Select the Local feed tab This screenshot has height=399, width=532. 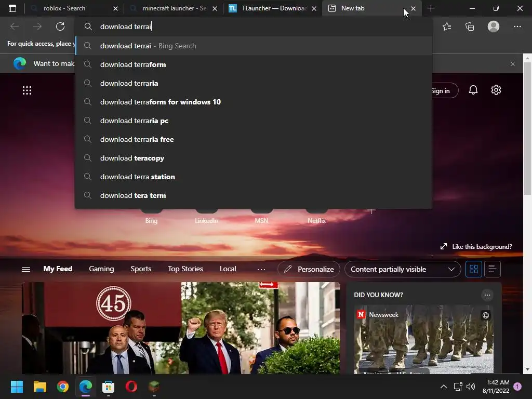click(228, 269)
